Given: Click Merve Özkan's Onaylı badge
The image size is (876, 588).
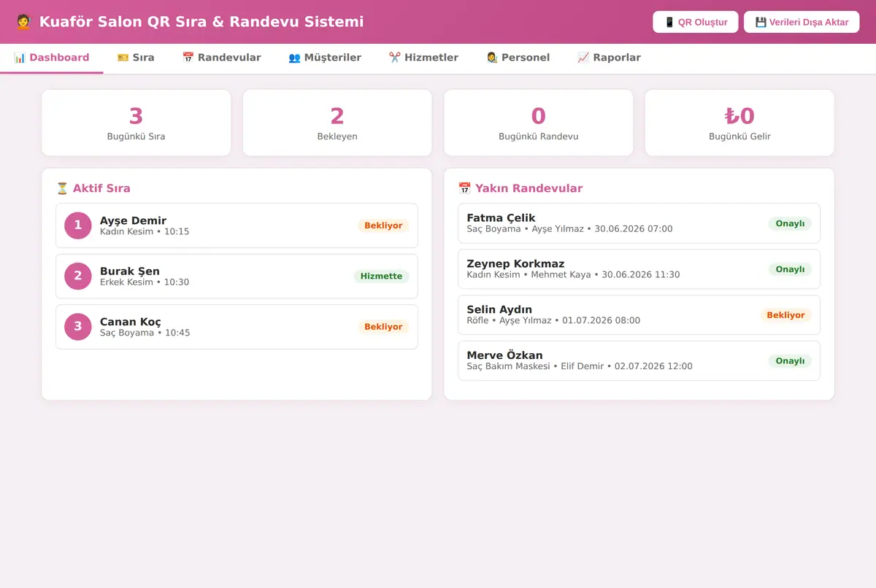Looking at the screenshot, I should pos(790,361).
